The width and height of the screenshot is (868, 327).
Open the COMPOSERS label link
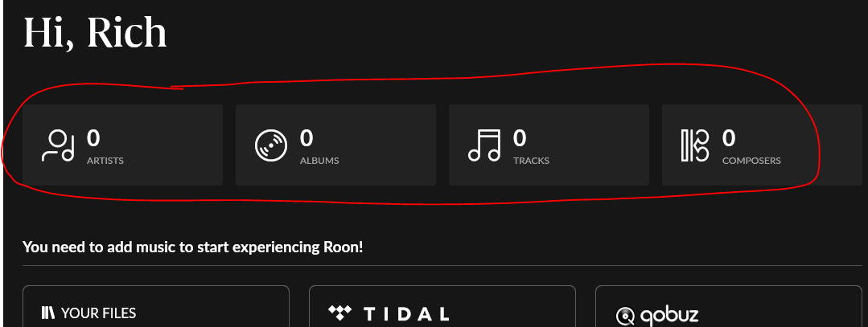[751, 161]
